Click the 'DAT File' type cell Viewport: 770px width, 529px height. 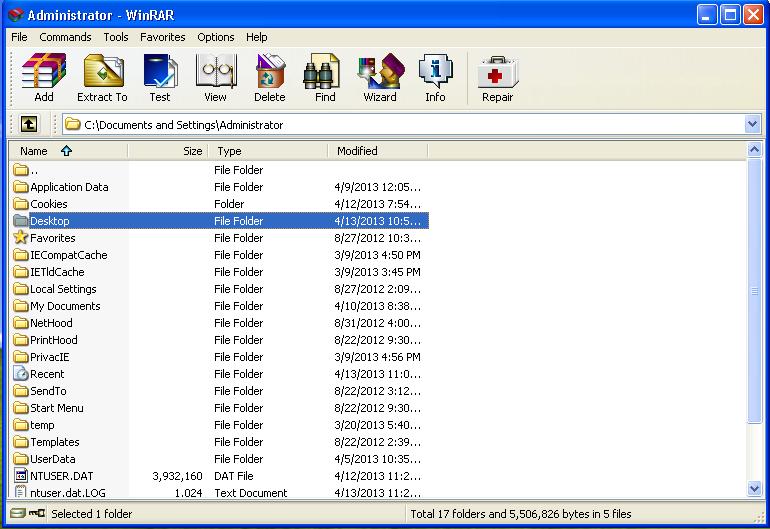[x=234, y=476]
